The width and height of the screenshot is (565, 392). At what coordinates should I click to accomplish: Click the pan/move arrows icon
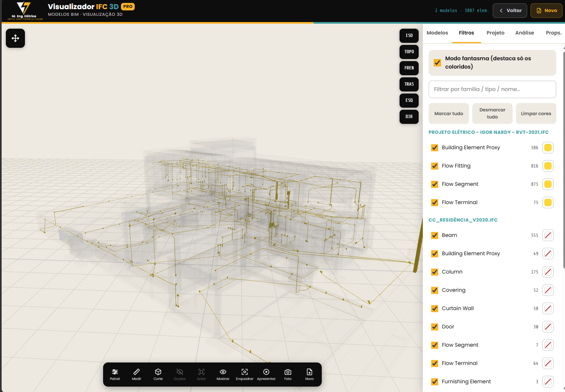[15, 38]
